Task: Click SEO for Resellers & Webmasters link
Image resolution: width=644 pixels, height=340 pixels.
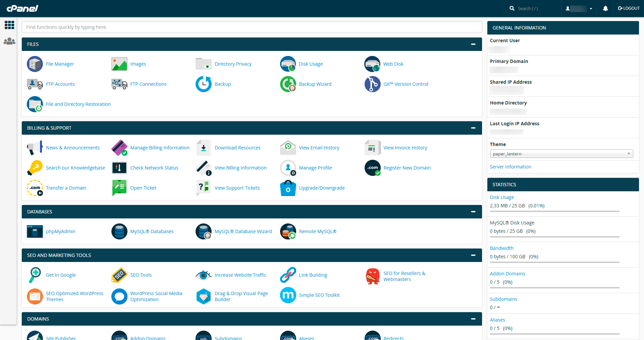Action: click(404, 276)
